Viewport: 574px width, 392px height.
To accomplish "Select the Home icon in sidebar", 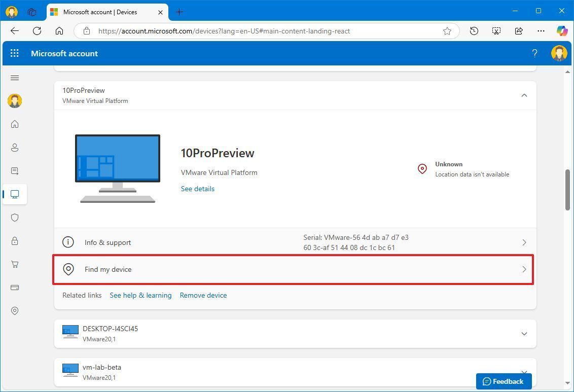I will click(15, 124).
